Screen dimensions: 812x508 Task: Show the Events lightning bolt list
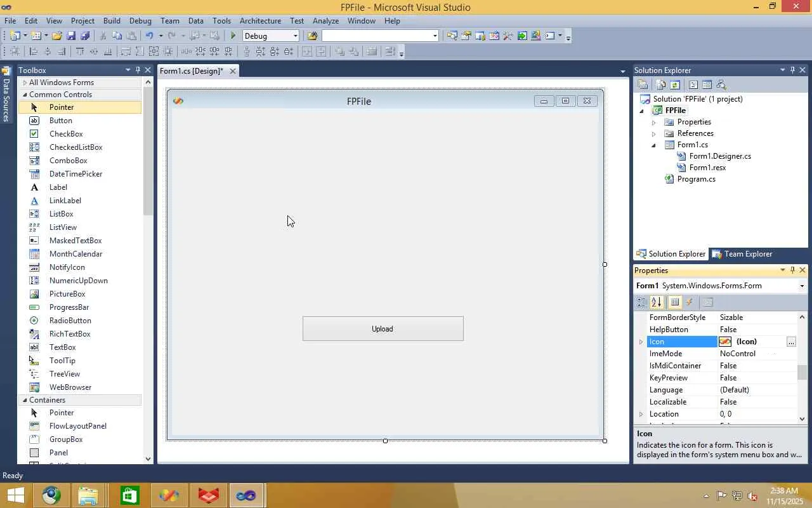[x=690, y=303]
